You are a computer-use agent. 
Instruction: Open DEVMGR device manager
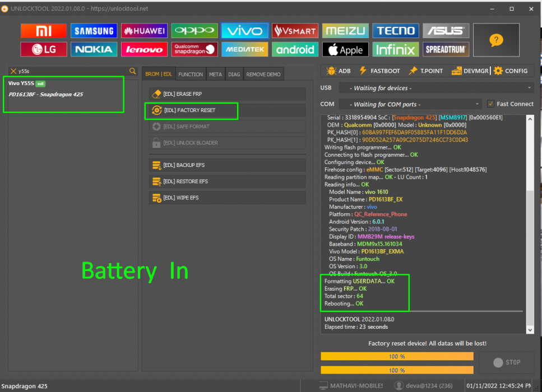[470, 71]
